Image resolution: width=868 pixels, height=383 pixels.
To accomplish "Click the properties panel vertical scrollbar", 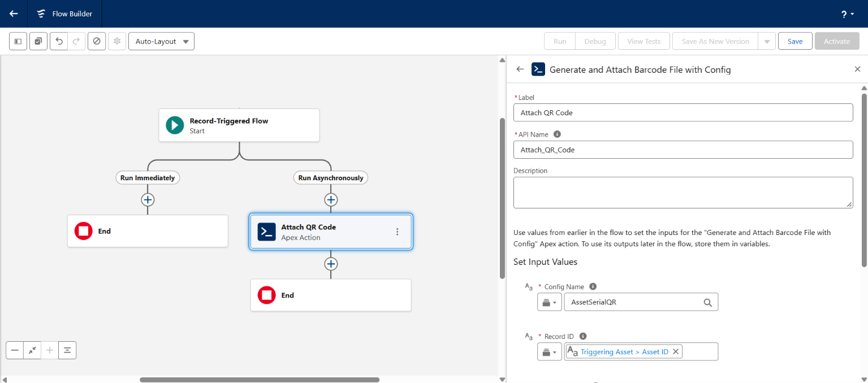I will 864,181.
